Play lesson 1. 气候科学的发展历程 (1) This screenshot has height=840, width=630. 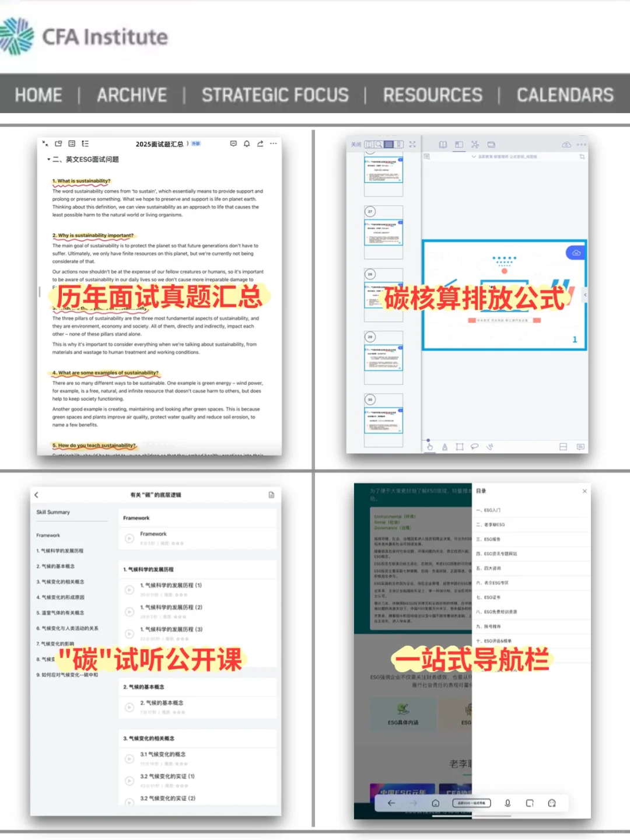pyautogui.click(x=129, y=590)
